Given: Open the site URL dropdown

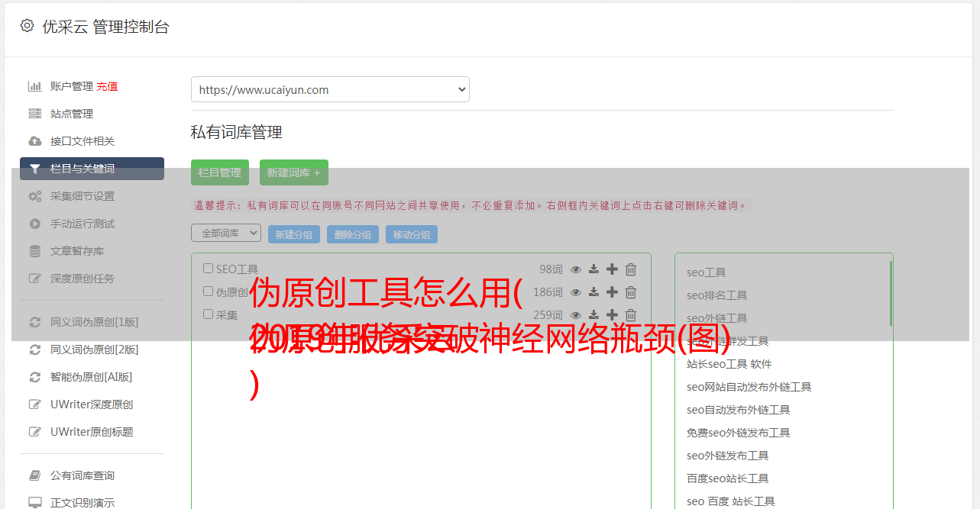Looking at the screenshot, I should click(x=330, y=89).
